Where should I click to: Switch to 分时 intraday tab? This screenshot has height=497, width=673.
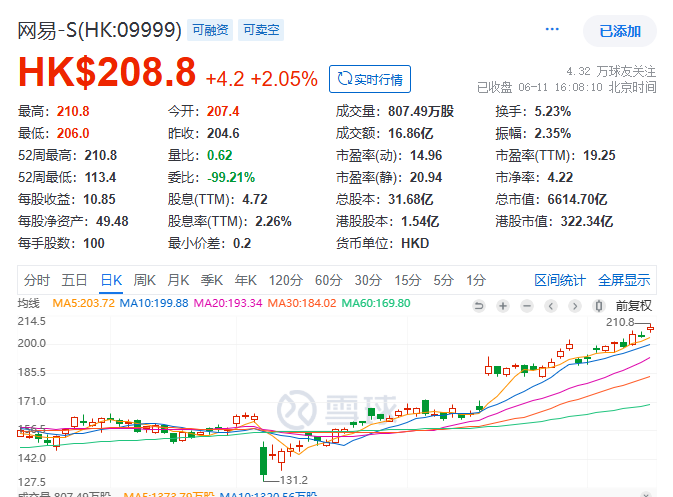coord(37,280)
